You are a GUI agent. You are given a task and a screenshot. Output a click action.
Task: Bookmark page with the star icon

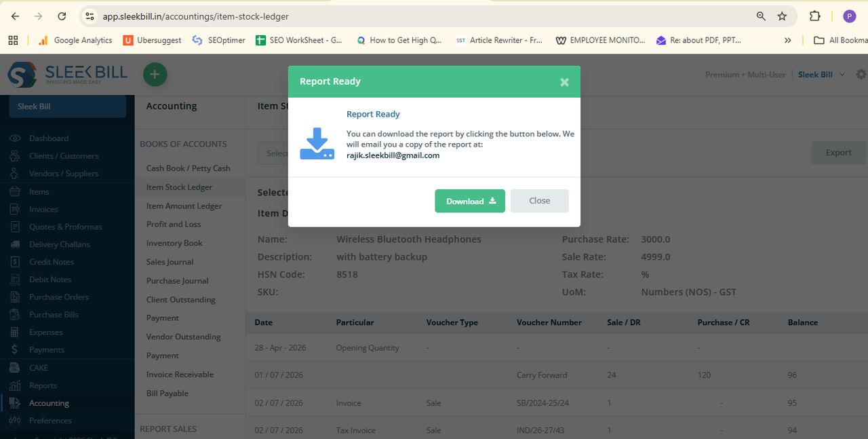pyautogui.click(x=782, y=16)
